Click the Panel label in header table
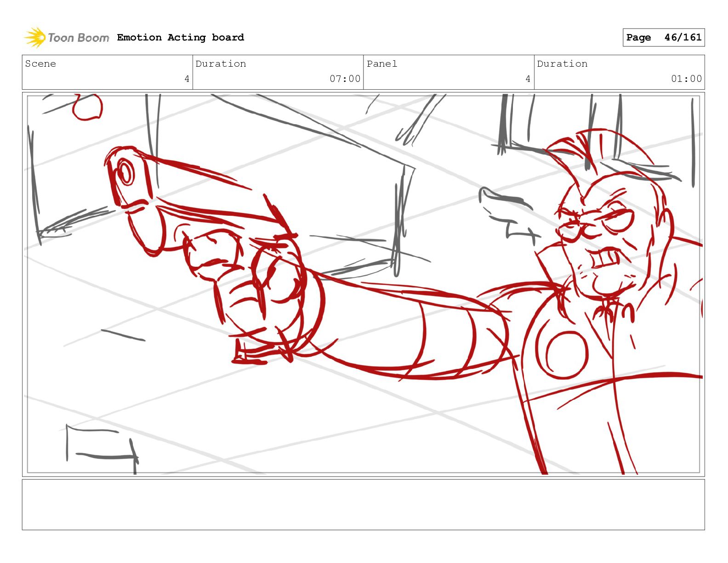The width and height of the screenshot is (728, 563). click(x=382, y=63)
